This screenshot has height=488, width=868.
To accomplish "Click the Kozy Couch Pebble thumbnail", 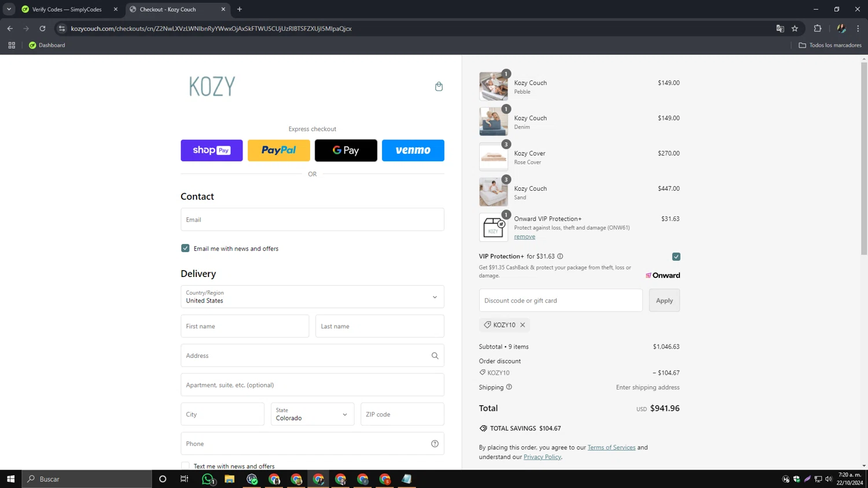I will [494, 86].
